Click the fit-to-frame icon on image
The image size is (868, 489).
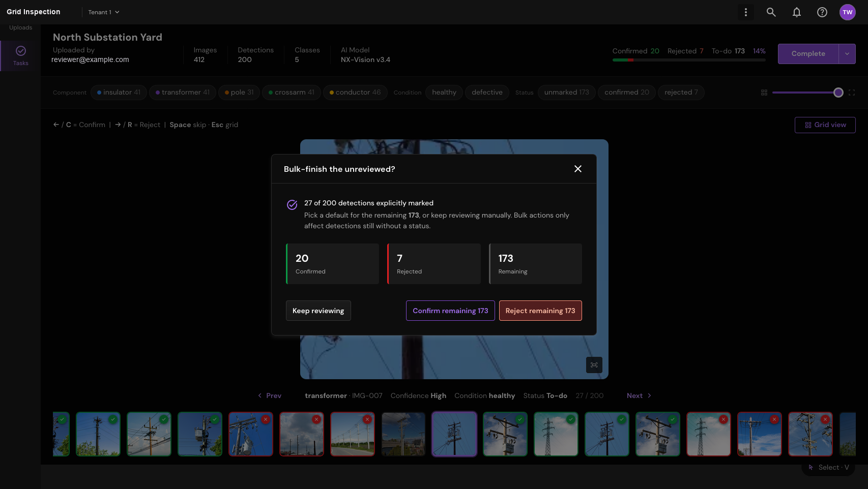[594, 365]
